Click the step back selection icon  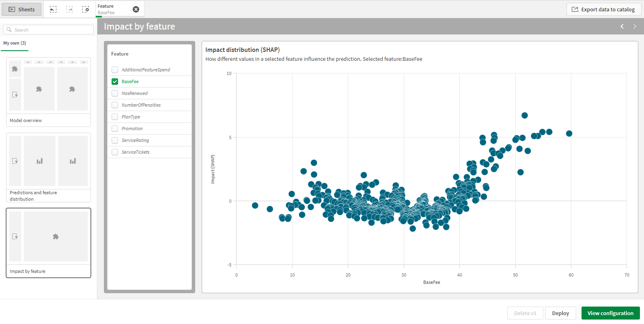click(53, 9)
